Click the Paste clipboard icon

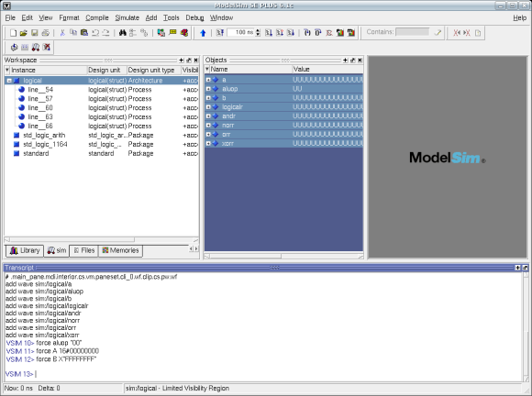pyautogui.click(x=84, y=33)
